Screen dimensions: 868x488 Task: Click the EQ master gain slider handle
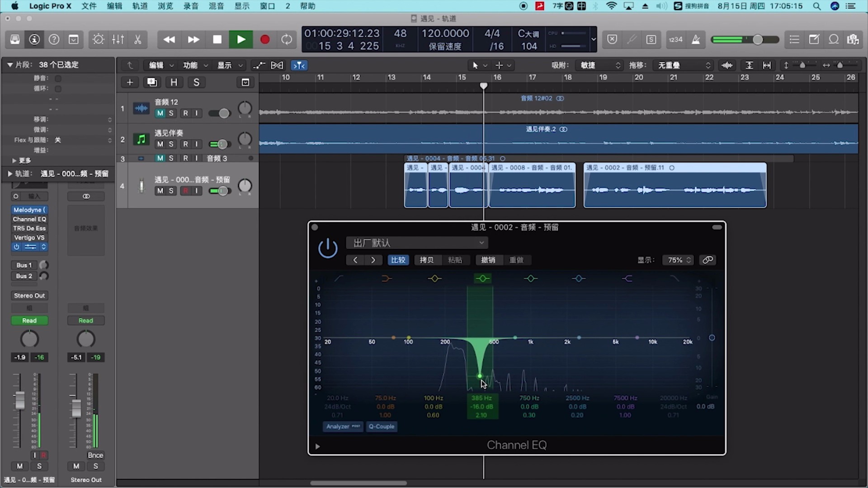pos(712,338)
